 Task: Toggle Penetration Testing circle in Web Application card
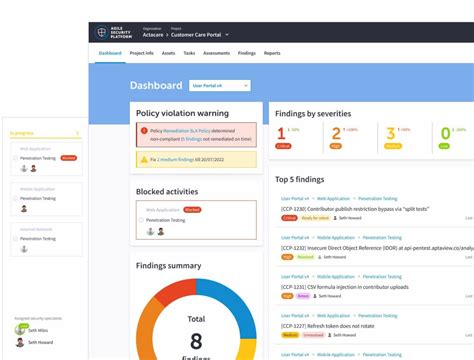click(15, 158)
